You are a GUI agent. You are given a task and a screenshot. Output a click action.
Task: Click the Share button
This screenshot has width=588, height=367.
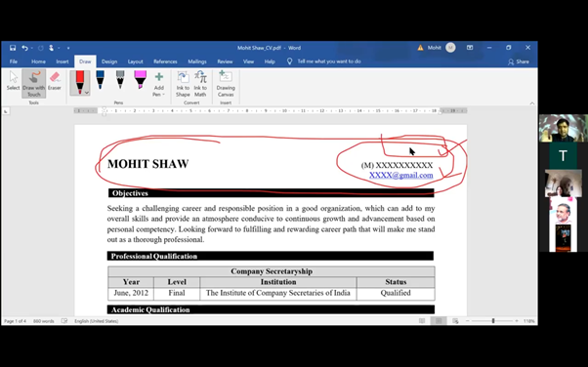(x=519, y=61)
